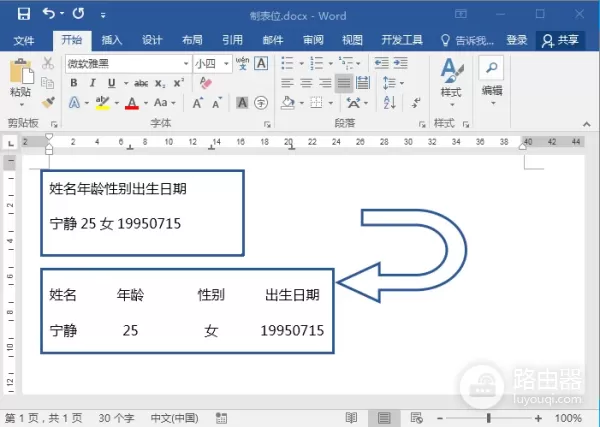Click the Distributed alignment icon
This screenshot has height=427, width=600.
click(x=362, y=83)
